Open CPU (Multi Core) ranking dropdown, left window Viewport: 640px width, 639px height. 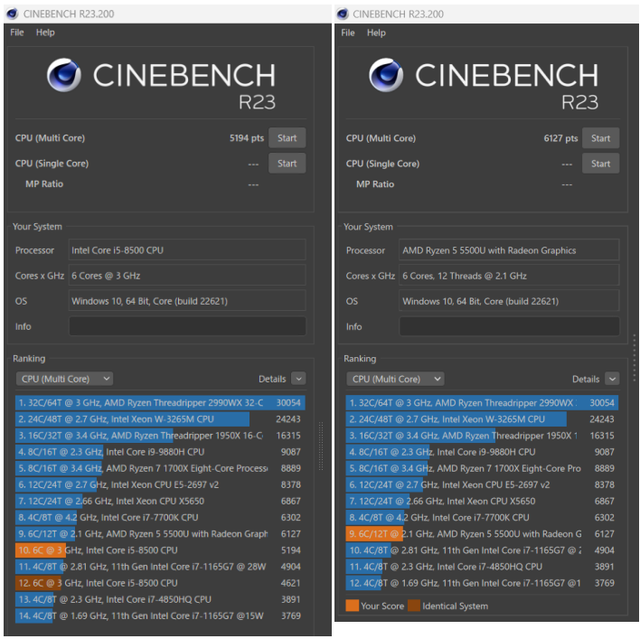pos(64,379)
